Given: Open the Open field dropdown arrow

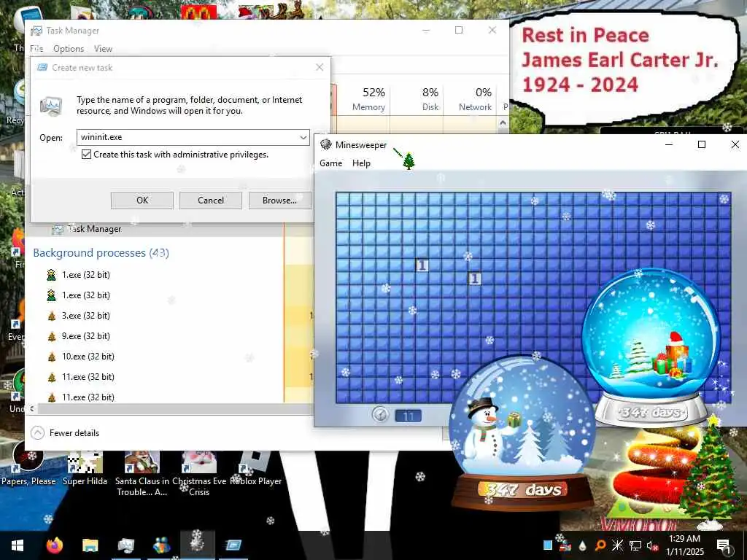Looking at the screenshot, I should click(303, 138).
